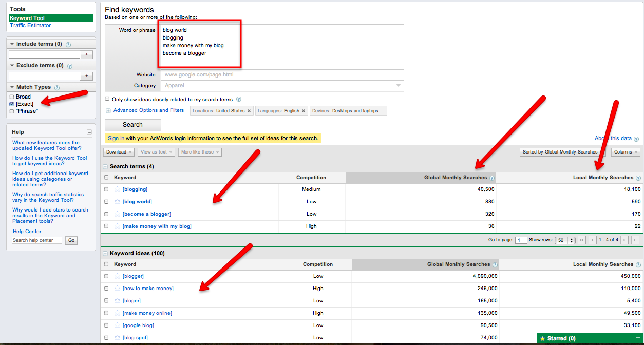The image size is (644, 345).
Task: Remove the English language filter
Action: pyautogui.click(x=304, y=111)
